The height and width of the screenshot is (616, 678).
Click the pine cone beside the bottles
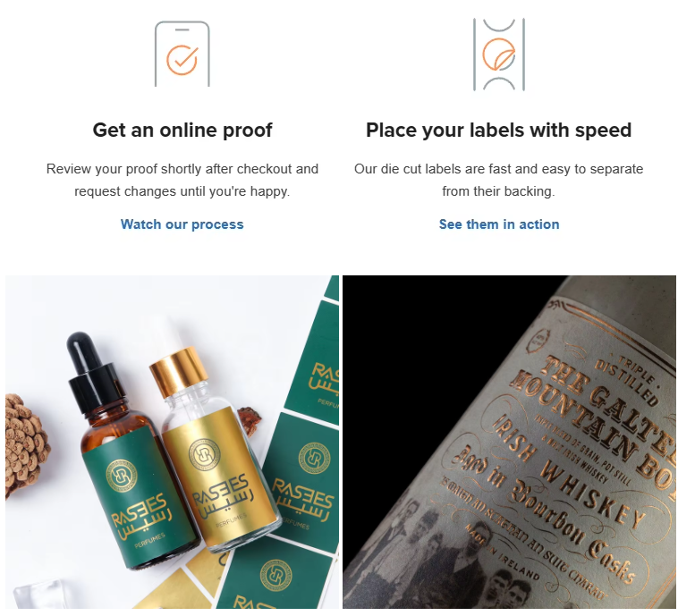pos(25,445)
